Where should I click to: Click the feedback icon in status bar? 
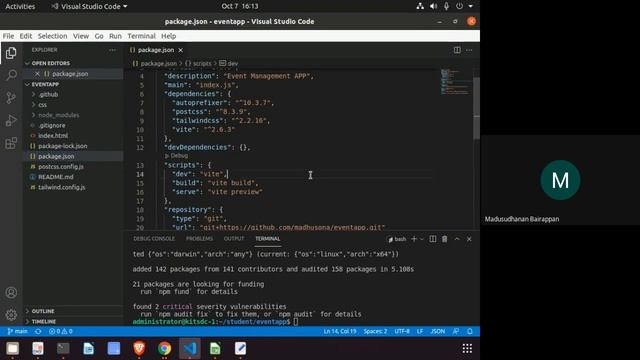click(x=456, y=331)
